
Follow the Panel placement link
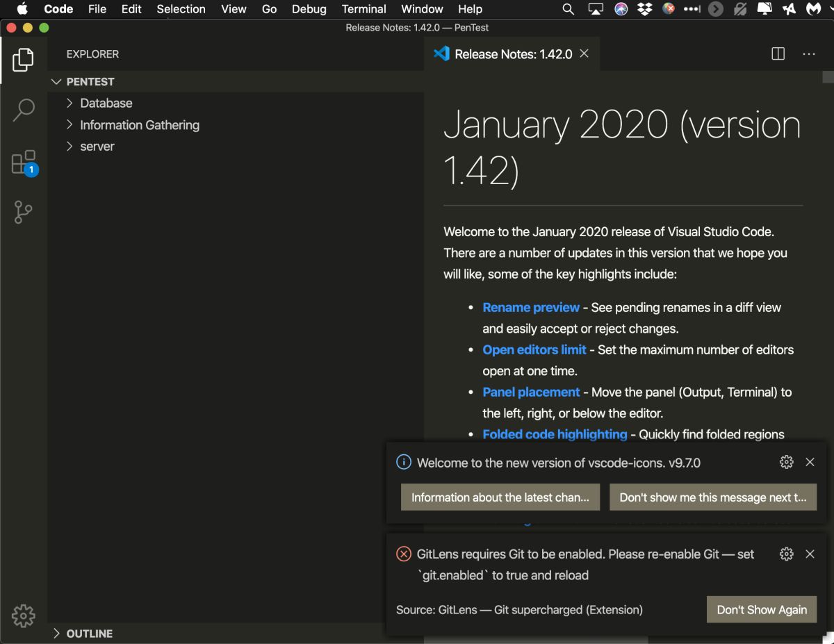coord(531,392)
